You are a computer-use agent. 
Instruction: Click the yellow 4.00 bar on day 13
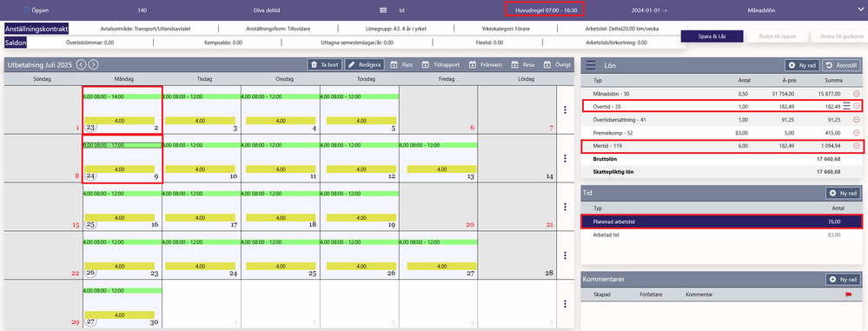point(441,169)
